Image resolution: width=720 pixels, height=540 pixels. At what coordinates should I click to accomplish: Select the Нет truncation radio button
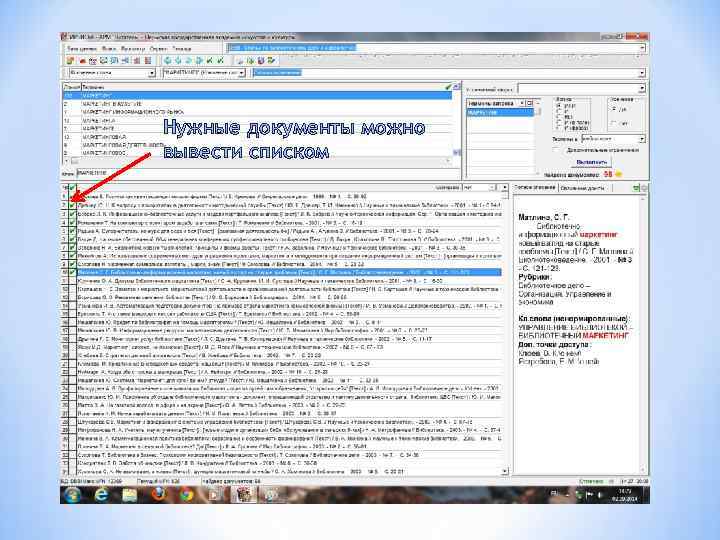click(x=614, y=123)
